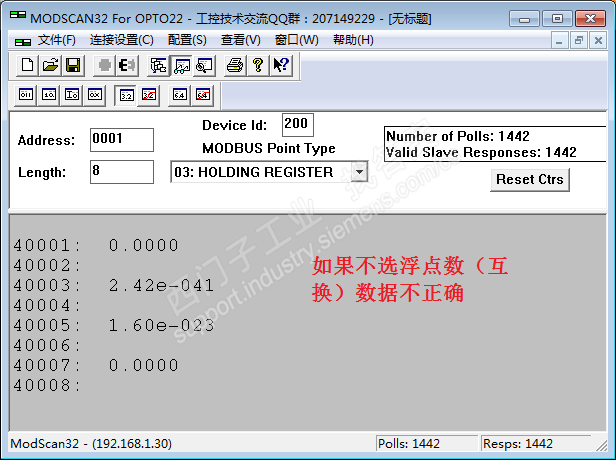616x460 pixels.
Task: Click Valid Slave Responses: 1442 text
Action: pyautogui.click(x=481, y=152)
